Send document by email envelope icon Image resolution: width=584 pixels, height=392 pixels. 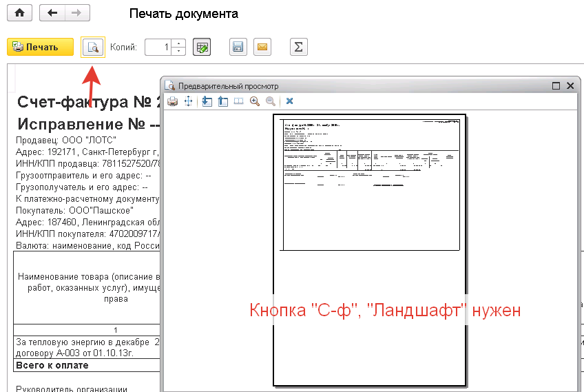click(262, 47)
